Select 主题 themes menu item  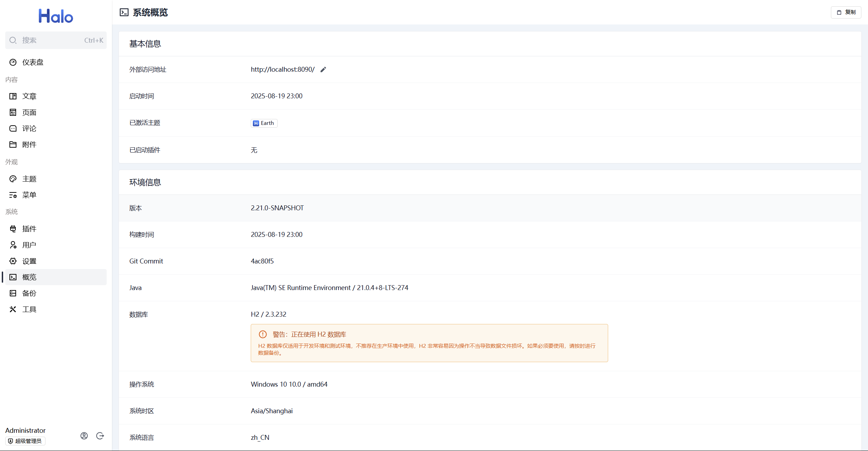click(29, 179)
